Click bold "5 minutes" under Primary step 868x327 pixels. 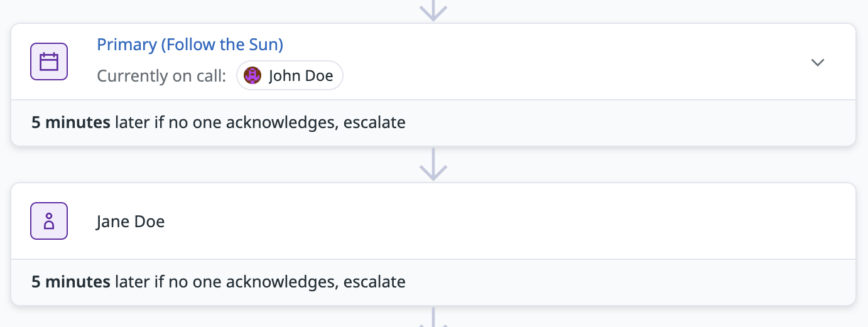71,122
